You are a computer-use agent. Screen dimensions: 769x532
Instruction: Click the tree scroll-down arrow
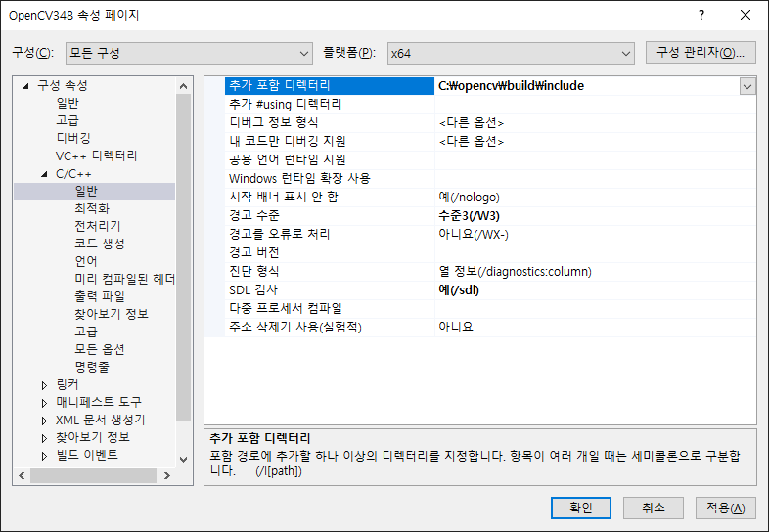click(183, 460)
